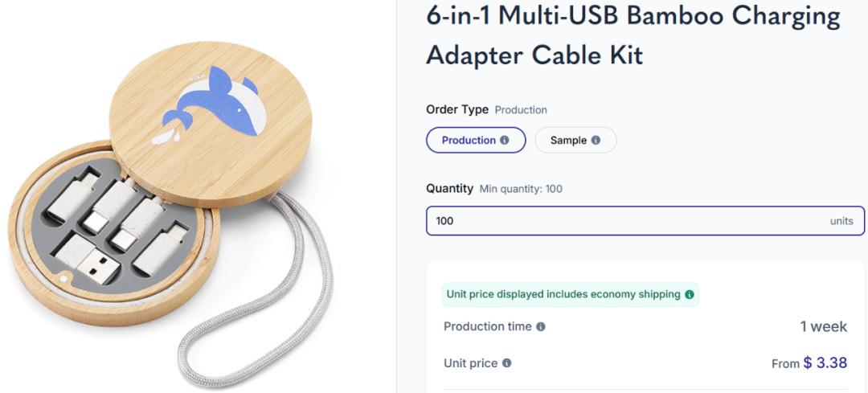
Task: Click the 6-in-1 Multi-USB product title
Action: point(633,35)
